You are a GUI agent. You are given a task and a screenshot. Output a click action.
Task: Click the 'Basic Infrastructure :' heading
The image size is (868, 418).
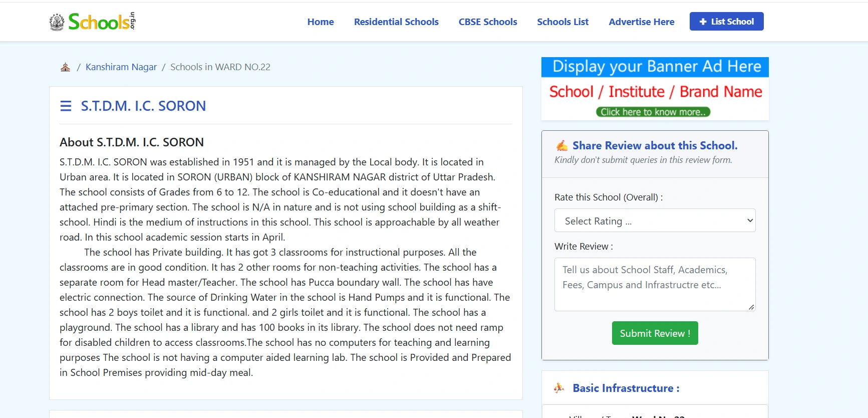(626, 388)
